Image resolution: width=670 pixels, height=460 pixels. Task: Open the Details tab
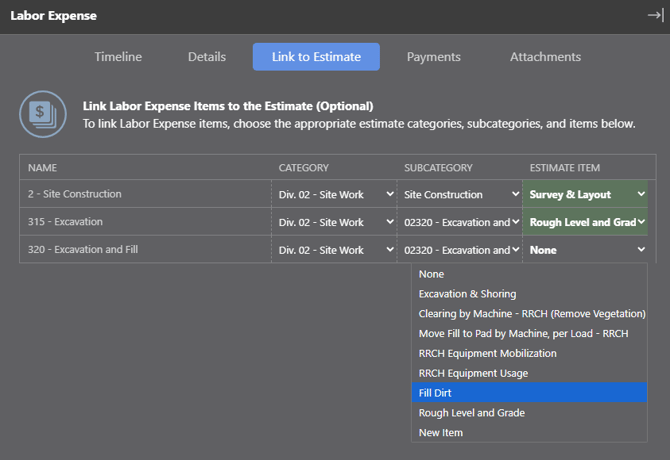pyautogui.click(x=207, y=57)
